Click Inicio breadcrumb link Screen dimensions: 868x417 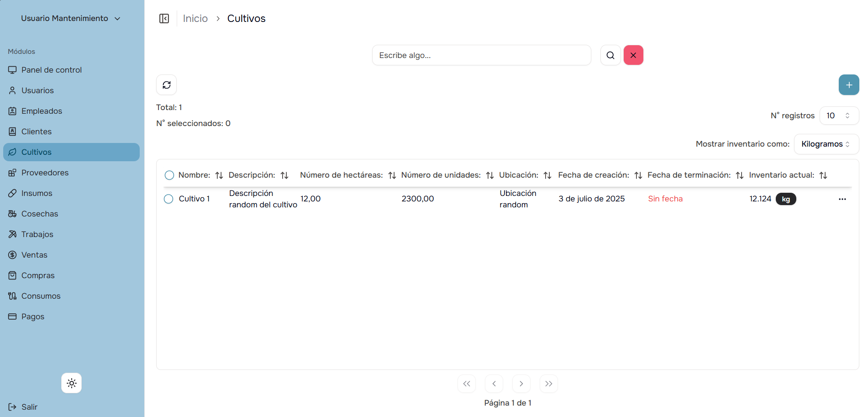(195, 18)
